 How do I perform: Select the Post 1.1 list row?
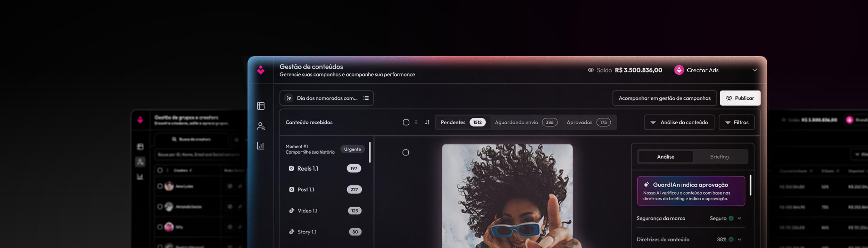(325, 190)
